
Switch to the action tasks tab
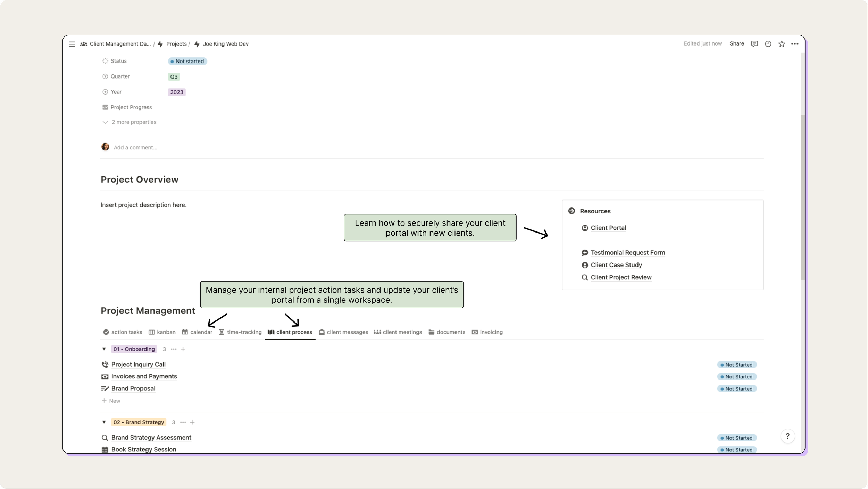point(122,332)
